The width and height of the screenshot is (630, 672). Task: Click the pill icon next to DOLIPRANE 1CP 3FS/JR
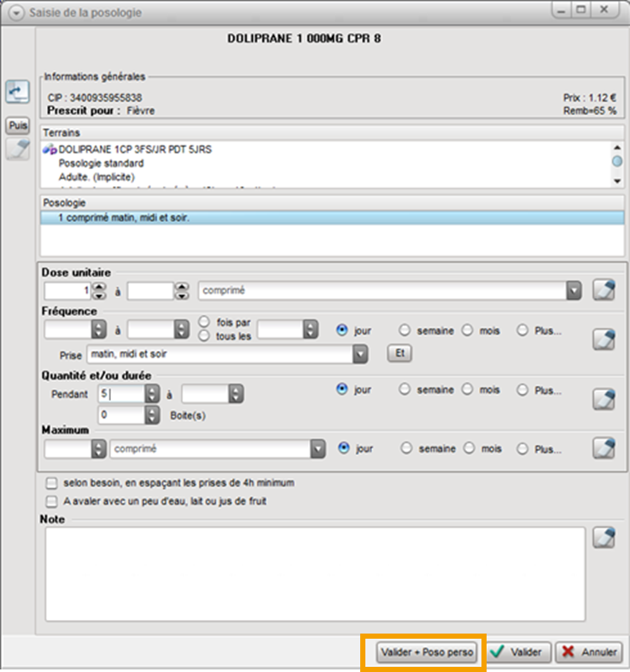pyautogui.click(x=50, y=149)
